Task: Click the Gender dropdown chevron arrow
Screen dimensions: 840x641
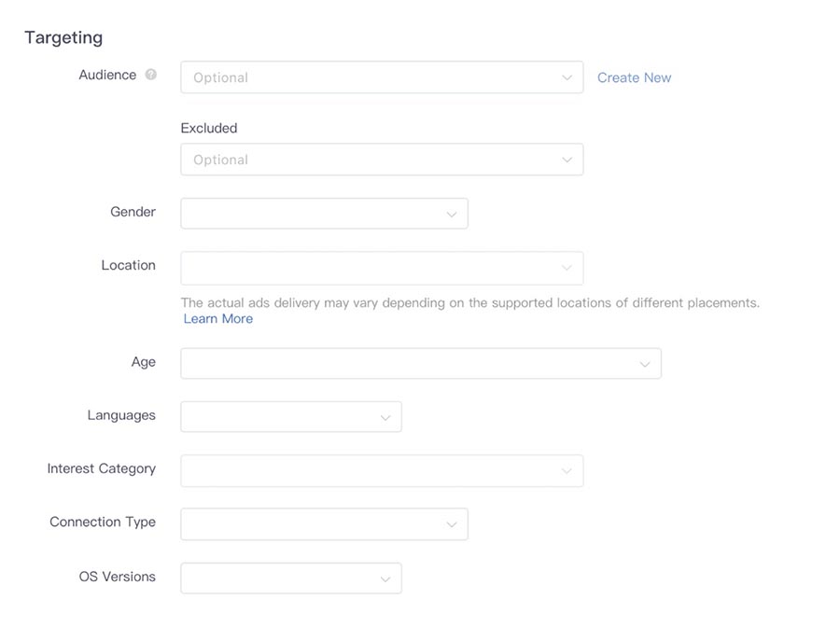Action: click(451, 214)
